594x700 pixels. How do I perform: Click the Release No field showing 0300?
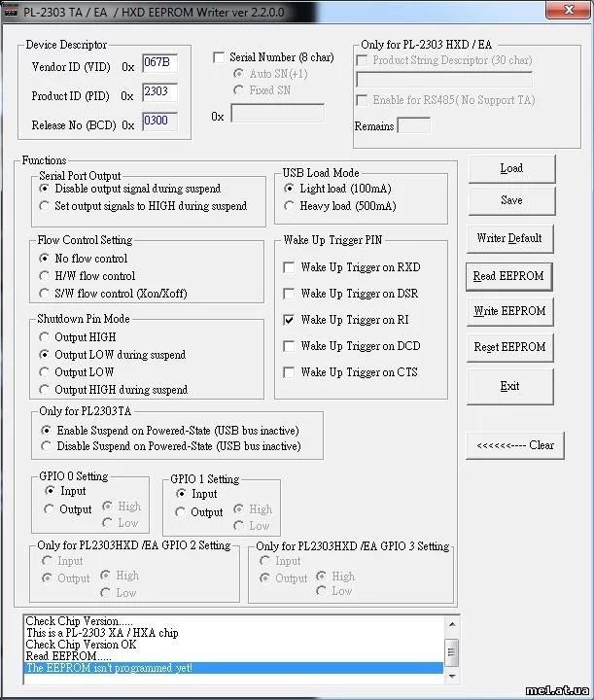click(159, 121)
